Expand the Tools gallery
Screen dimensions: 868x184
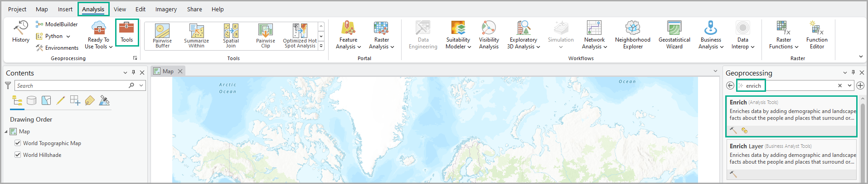coord(321,46)
